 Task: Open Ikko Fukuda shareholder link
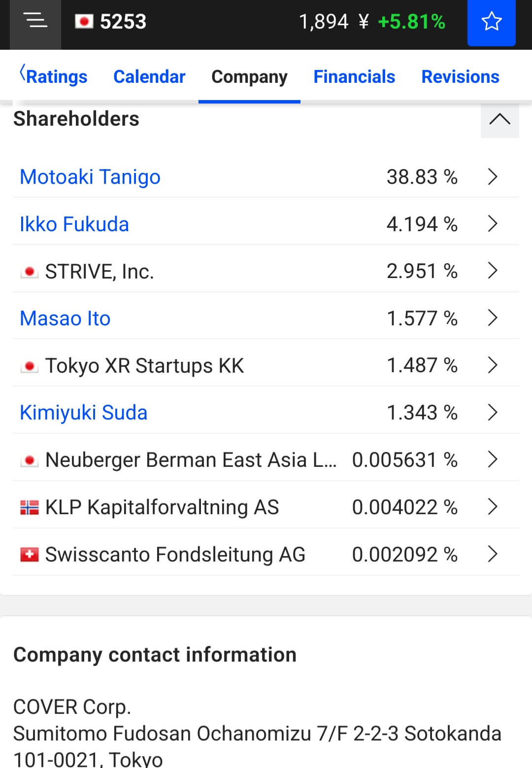point(74,224)
